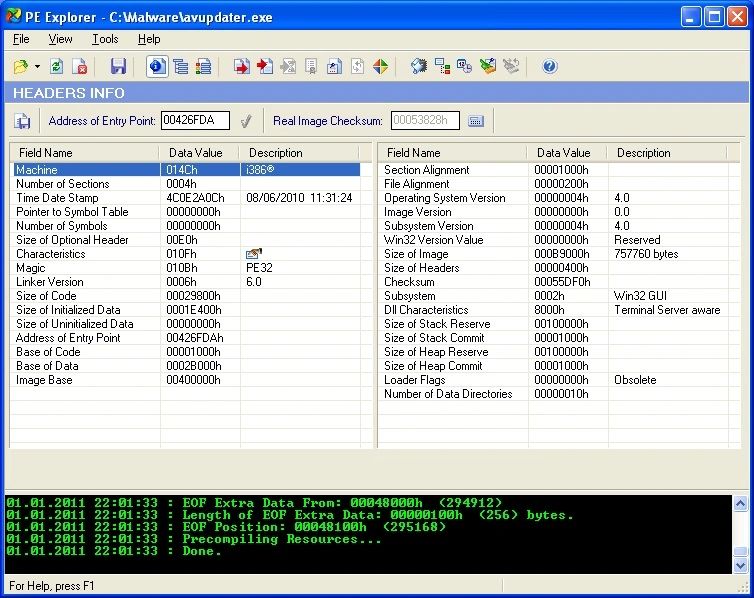Select the Size of Code row

[187, 296]
